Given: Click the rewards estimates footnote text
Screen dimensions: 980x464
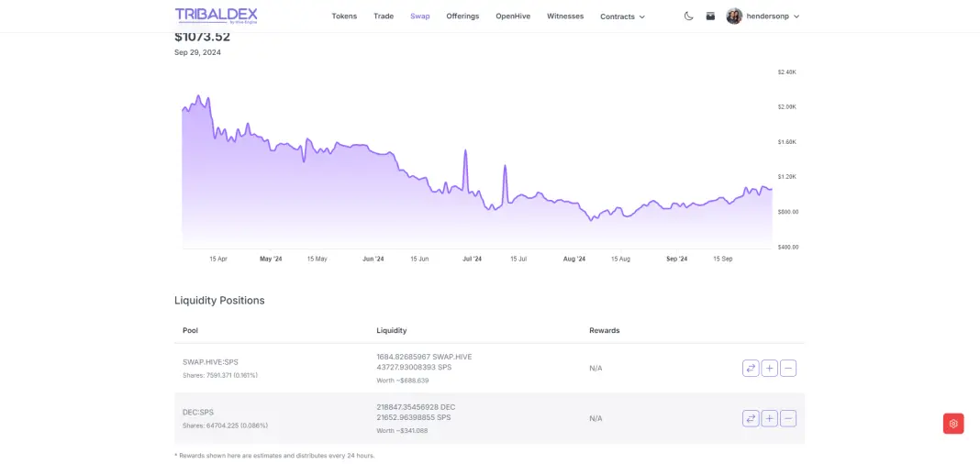Looking at the screenshot, I should 274,456.
